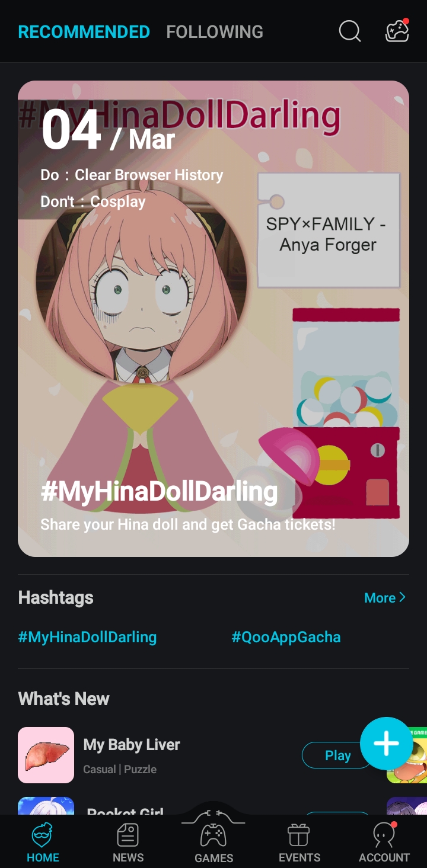Open the Games controller tab
Screen dimensions: 427x868
[213, 835]
